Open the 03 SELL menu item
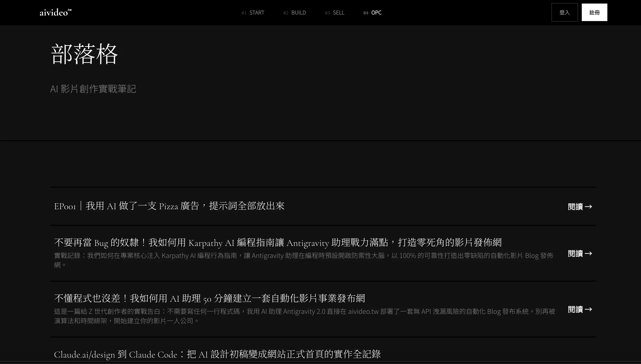 (334, 13)
